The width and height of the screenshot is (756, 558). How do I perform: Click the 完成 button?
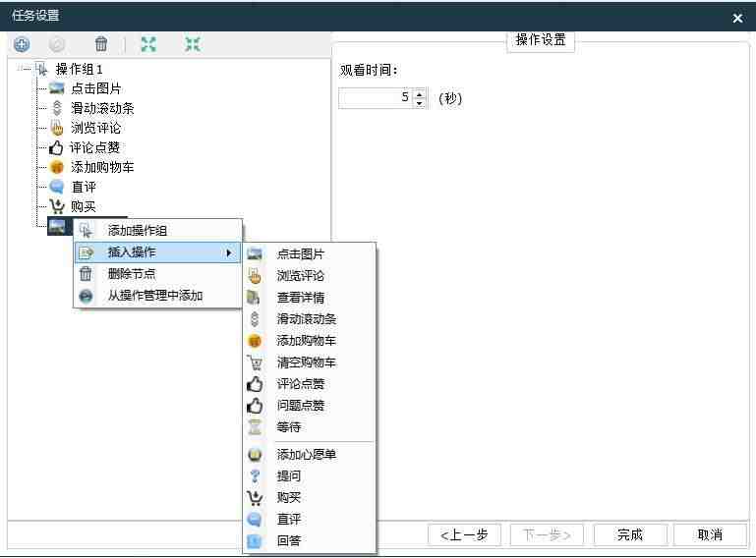(630, 534)
